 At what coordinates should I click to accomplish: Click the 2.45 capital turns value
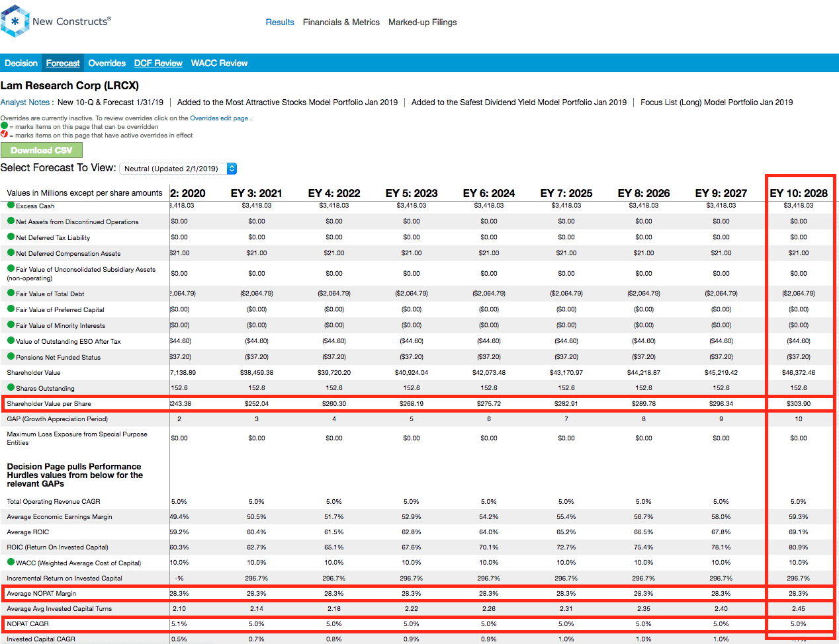pos(799,608)
